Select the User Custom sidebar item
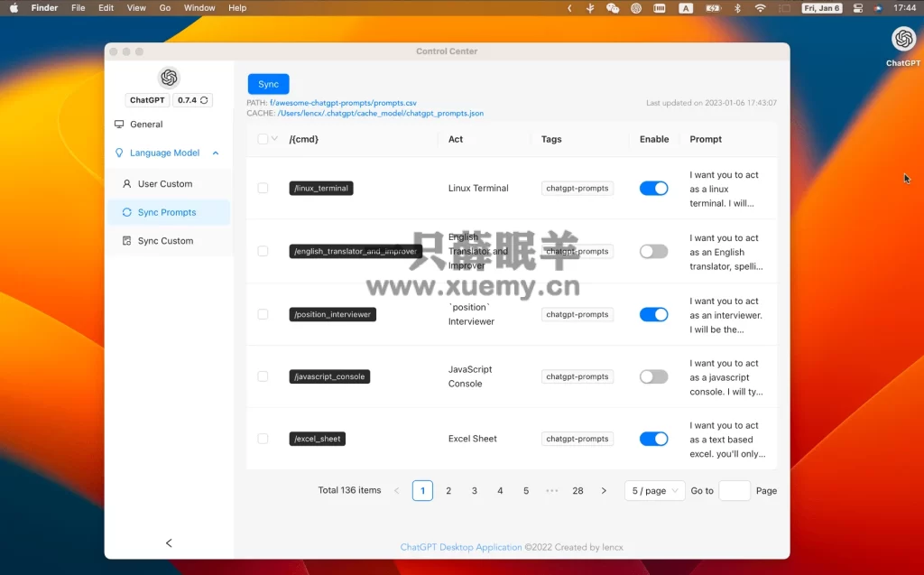Viewport: 924px width, 575px height. tap(170, 184)
